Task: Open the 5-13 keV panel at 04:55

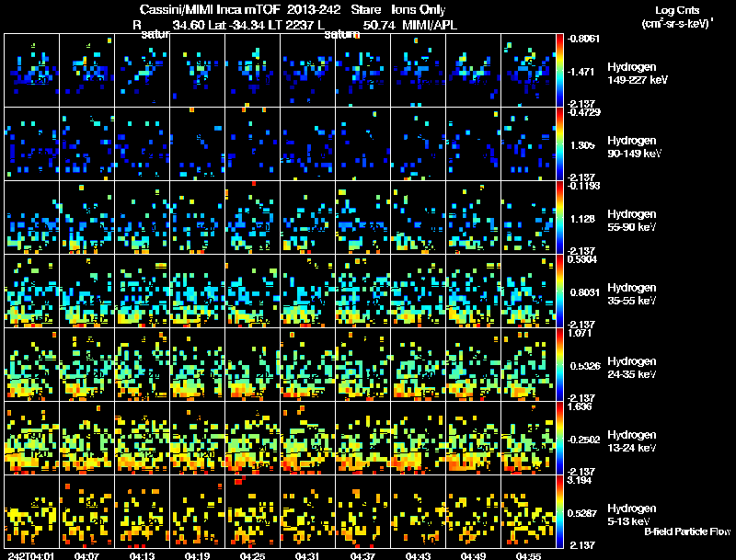Action: pyautogui.click(x=528, y=511)
